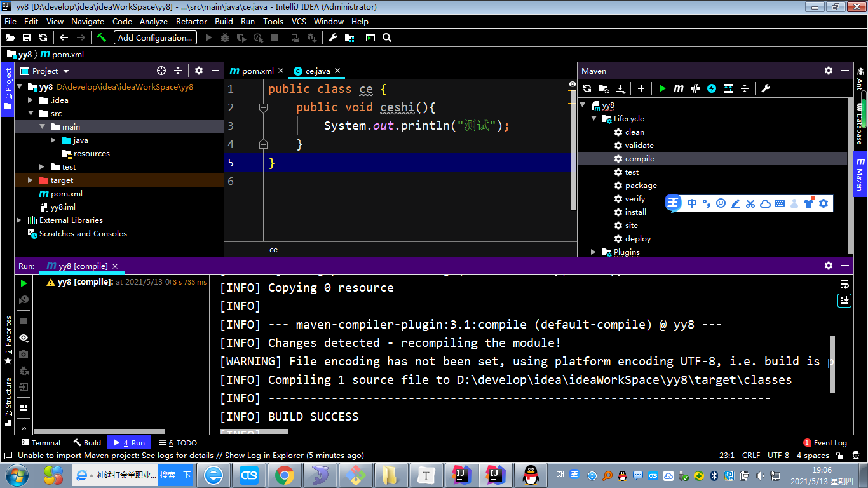Change UTF-8 file encoding in status bar

[x=778, y=456]
